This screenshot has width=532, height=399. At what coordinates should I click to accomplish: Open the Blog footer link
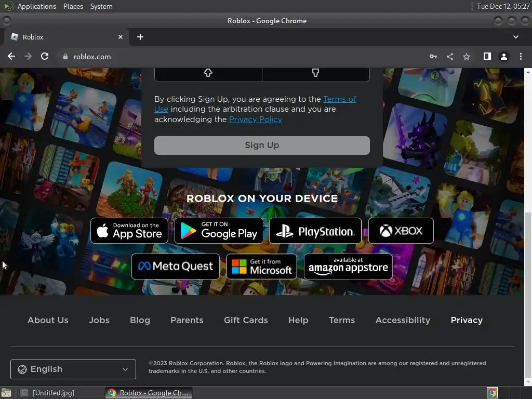140,320
